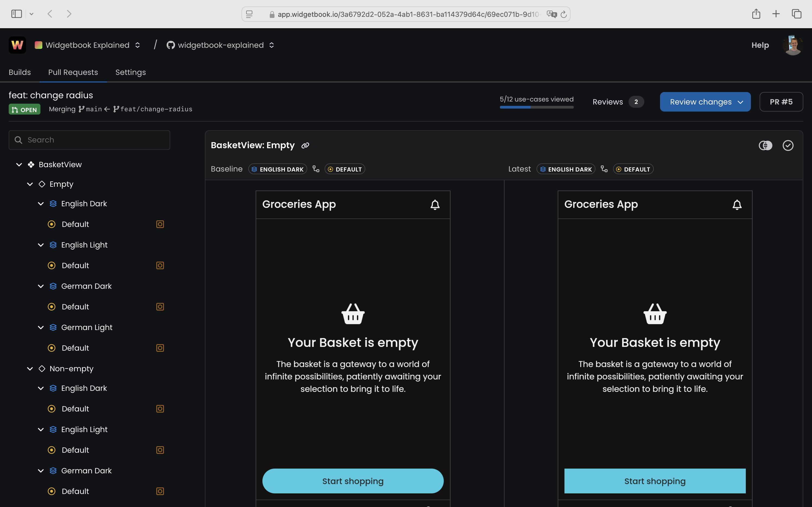Click the Help link
812x507 pixels.
[760, 45]
